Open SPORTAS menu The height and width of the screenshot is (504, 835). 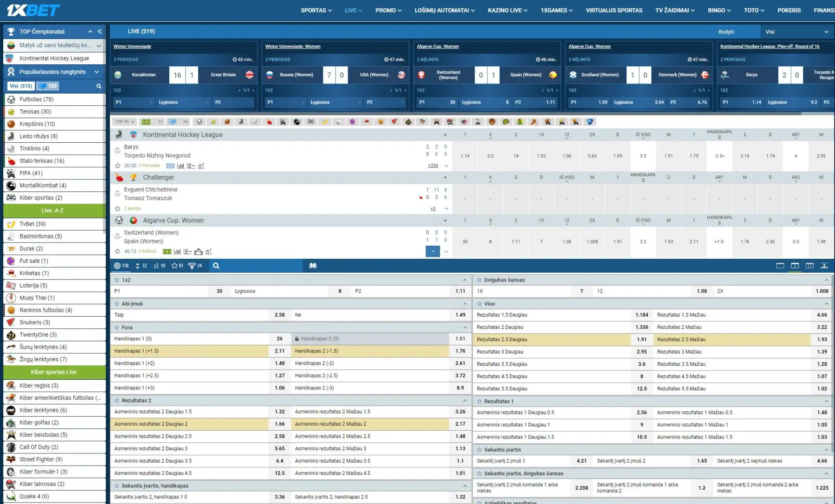pyautogui.click(x=316, y=10)
